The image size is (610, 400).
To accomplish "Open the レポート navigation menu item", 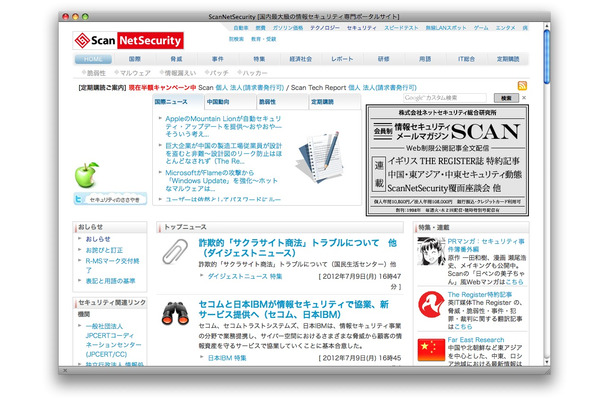I will click(x=343, y=59).
